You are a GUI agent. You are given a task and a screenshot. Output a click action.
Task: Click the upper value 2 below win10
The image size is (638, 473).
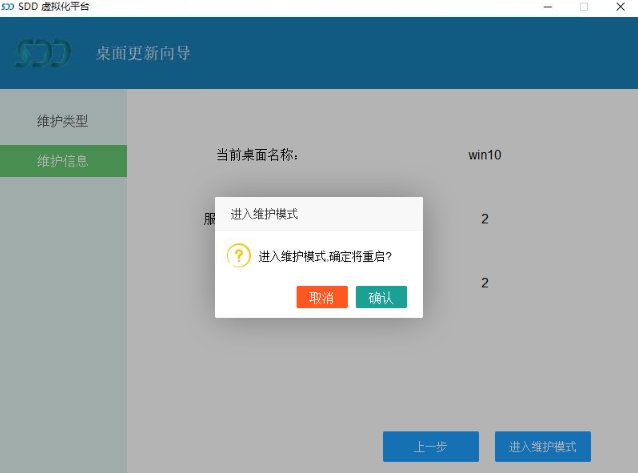(x=484, y=219)
